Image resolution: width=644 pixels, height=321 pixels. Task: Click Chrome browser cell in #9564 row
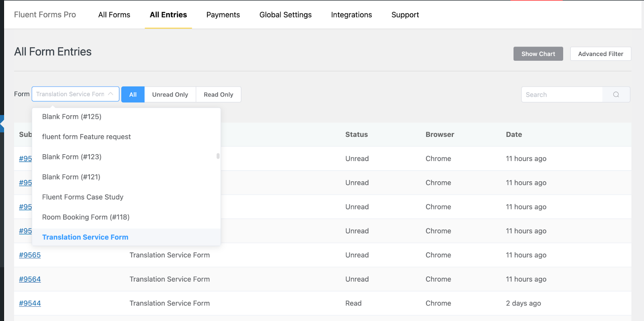click(x=438, y=279)
